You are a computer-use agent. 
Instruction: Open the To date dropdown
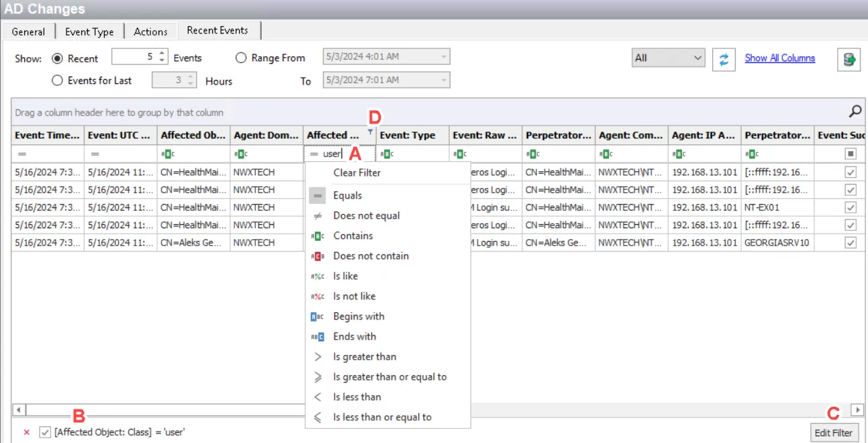coord(444,80)
